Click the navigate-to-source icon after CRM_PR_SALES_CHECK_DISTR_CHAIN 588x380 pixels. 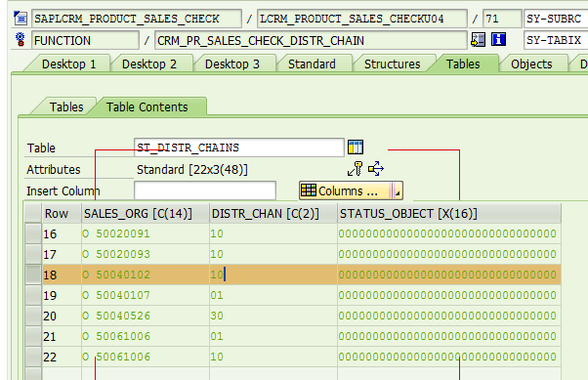[x=479, y=39]
